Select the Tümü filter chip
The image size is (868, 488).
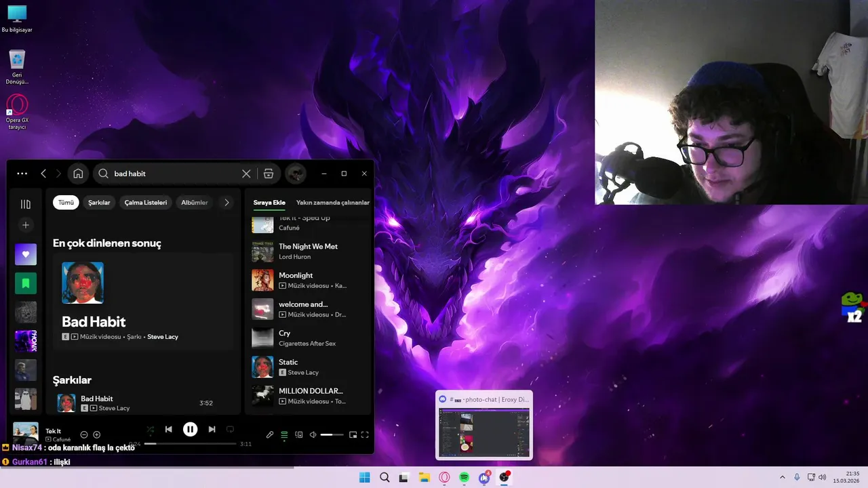[x=66, y=203]
